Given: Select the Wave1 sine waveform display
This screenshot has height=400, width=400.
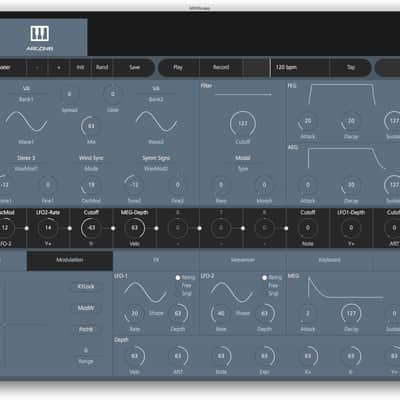Looking at the screenshot, I should pos(26,122).
